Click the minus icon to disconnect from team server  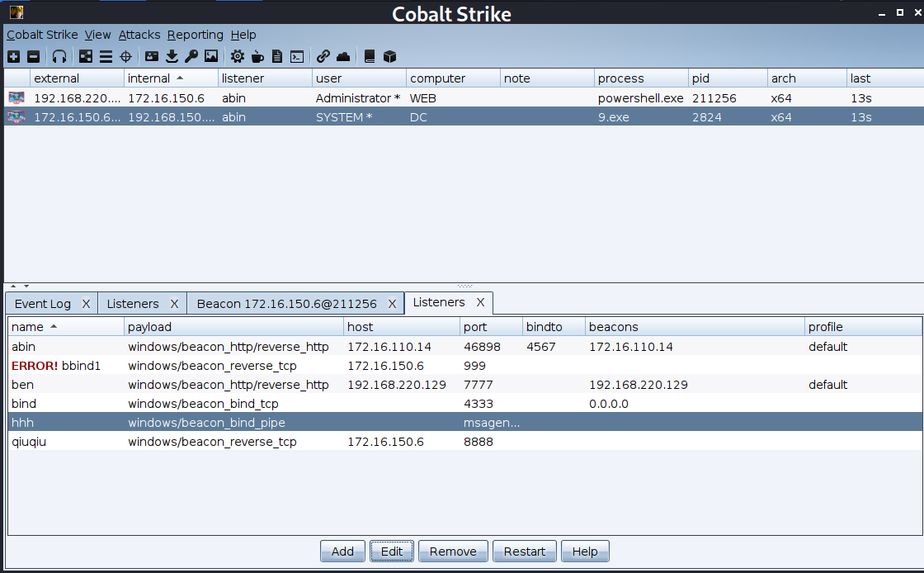click(34, 57)
